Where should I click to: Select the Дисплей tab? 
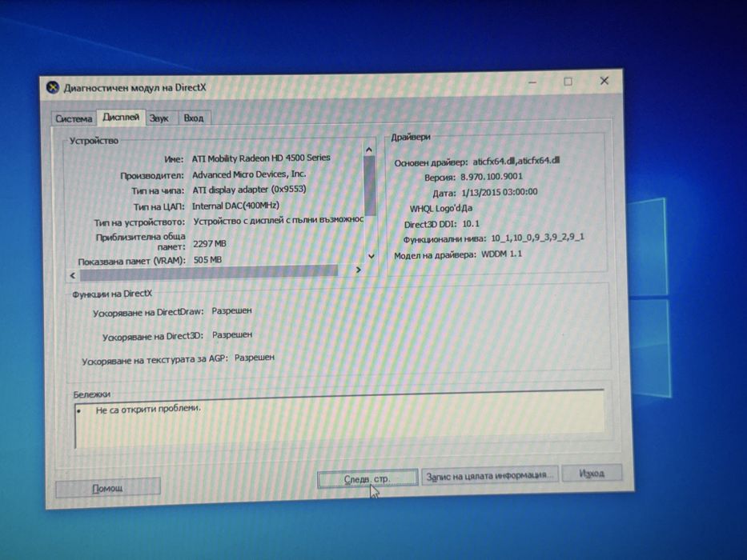click(x=121, y=117)
